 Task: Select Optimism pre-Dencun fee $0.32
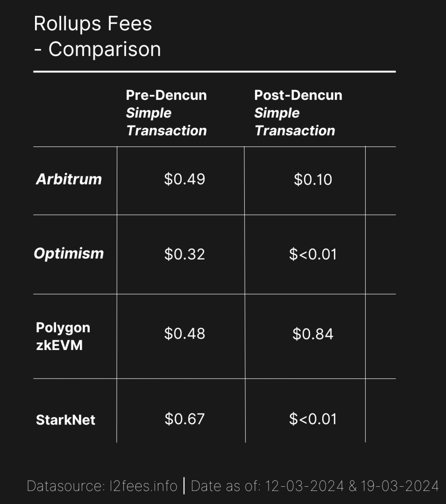(184, 254)
